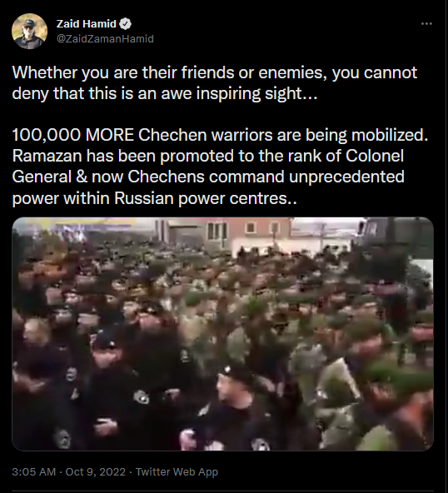This screenshot has width=448, height=493.
Task: Click the blue verified badge
Action: coord(126,24)
